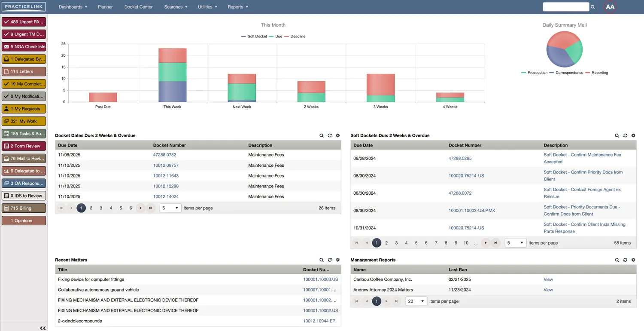
Task: Go to last page in Docket Dates pager
Action: click(150, 208)
